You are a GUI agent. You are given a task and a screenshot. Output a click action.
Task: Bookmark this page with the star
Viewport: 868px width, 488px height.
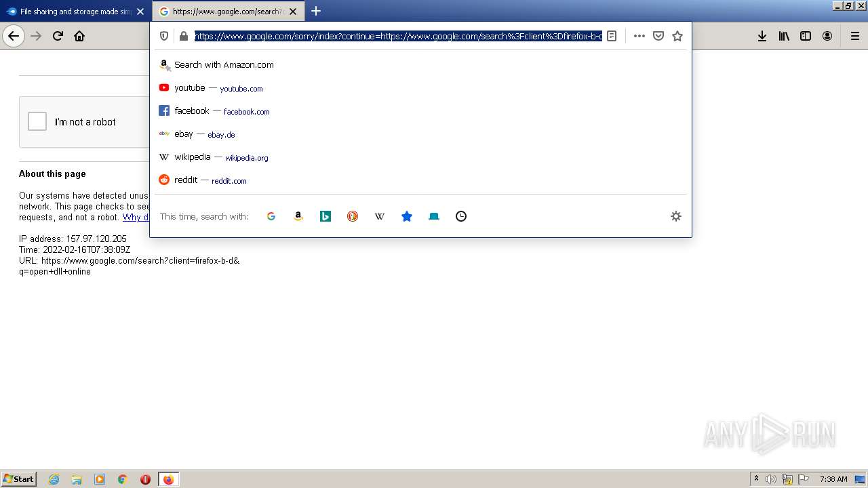point(677,36)
